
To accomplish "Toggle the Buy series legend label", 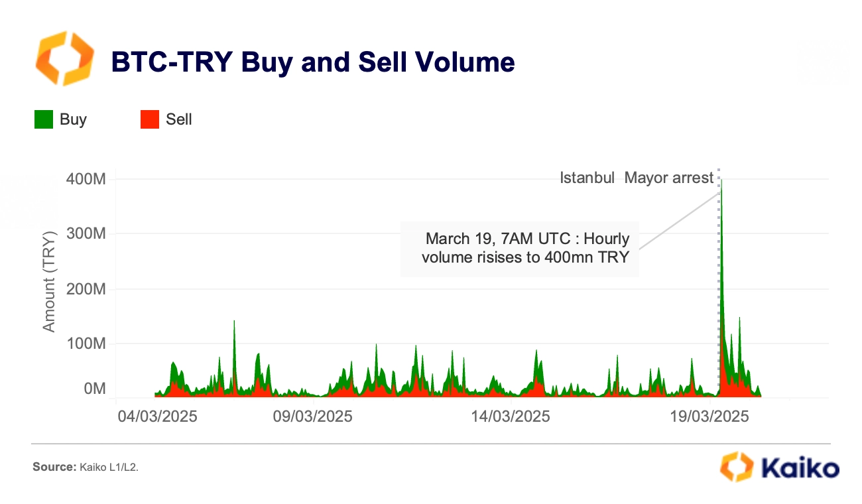I will coord(73,119).
